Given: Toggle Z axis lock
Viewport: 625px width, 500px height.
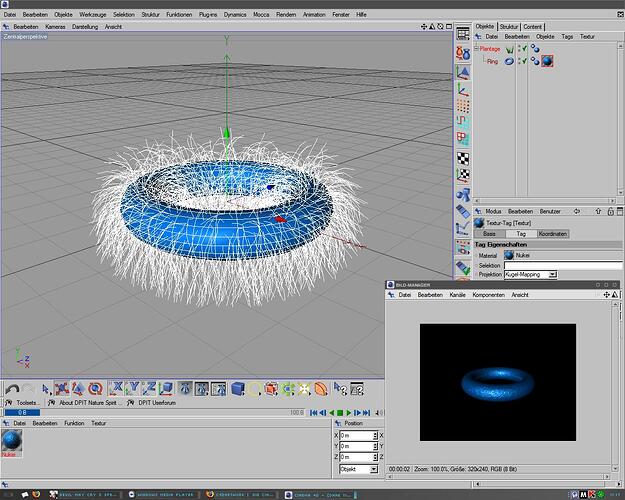Looking at the screenshot, I should (x=149, y=389).
